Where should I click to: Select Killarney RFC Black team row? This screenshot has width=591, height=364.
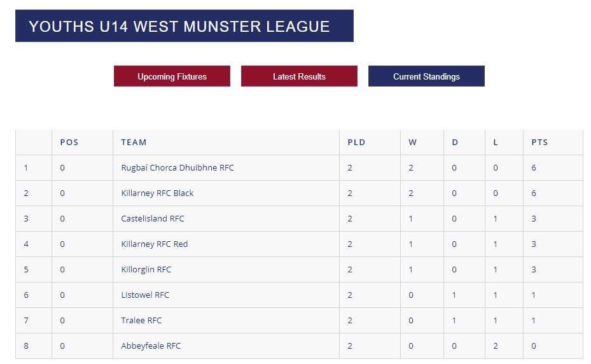pos(299,193)
